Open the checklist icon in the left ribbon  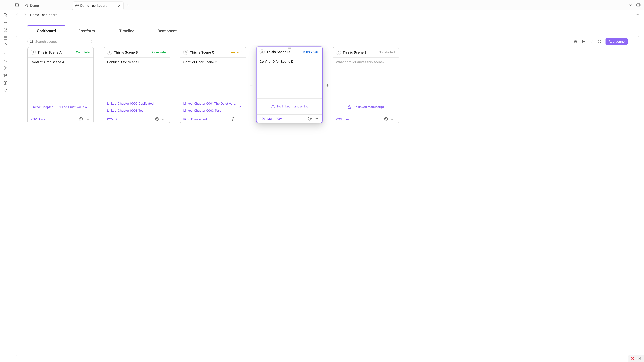point(5,60)
